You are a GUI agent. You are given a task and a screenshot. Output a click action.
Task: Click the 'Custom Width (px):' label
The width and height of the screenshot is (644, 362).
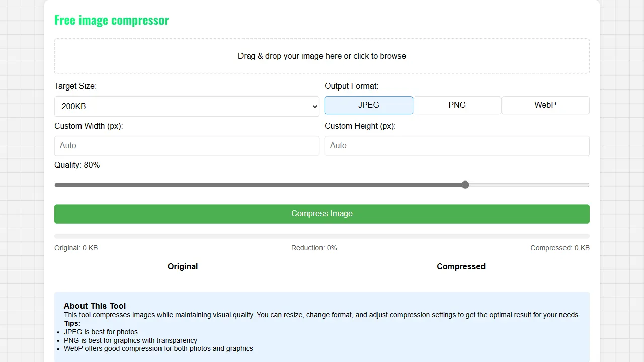click(x=89, y=126)
